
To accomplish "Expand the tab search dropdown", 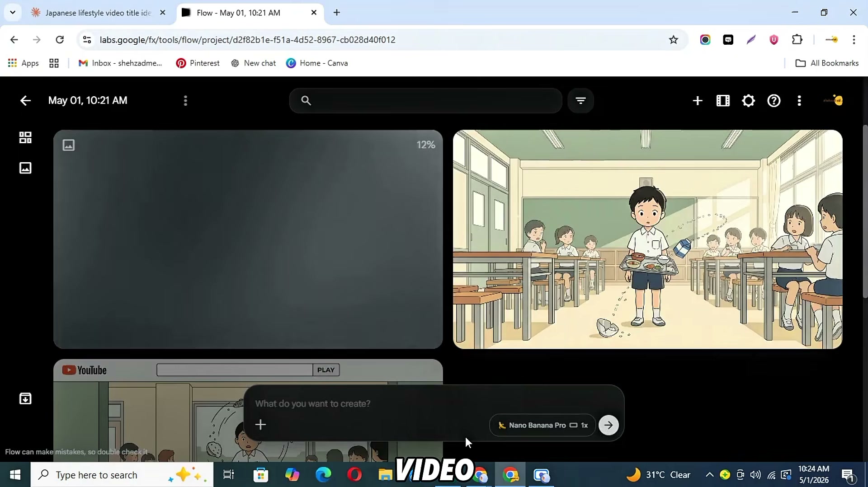I will pos(13,12).
